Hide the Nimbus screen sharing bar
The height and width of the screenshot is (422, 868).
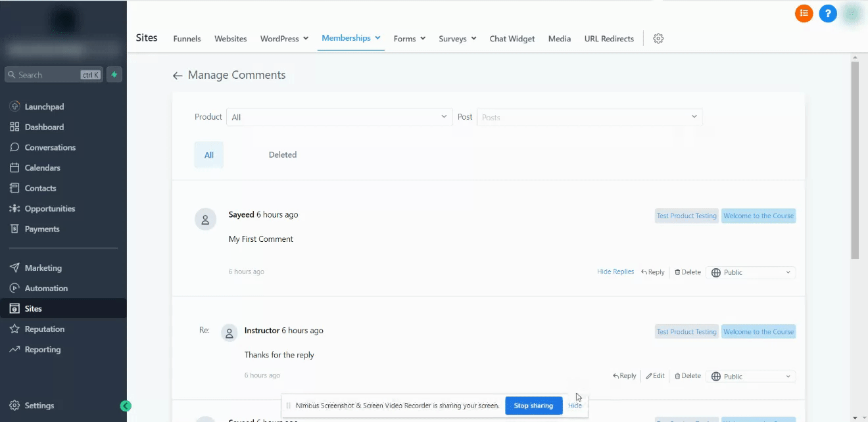(575, 406)
